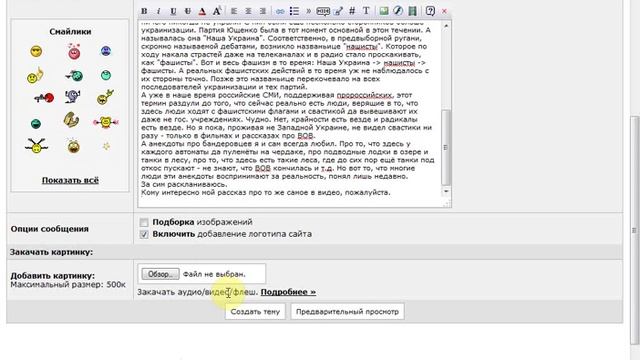The height and width of the screenshot is (360, 640).
Task: Click the line 'За сим раскланиваюсь.'
Action: coord(184,184)
